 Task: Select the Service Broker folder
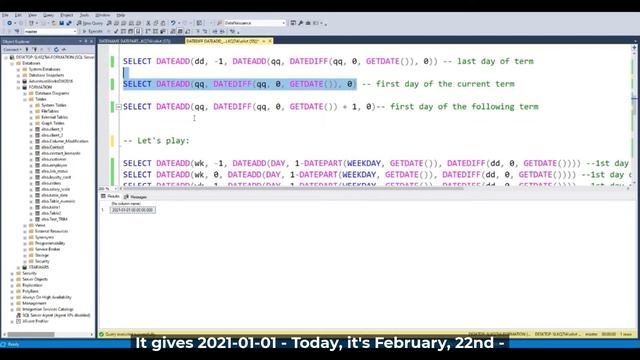(47, 249)
